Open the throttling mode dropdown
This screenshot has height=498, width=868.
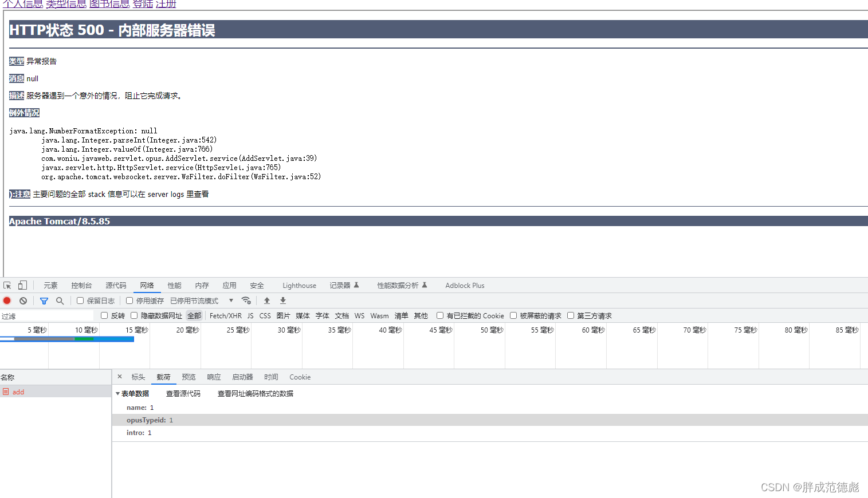[202, 301]
